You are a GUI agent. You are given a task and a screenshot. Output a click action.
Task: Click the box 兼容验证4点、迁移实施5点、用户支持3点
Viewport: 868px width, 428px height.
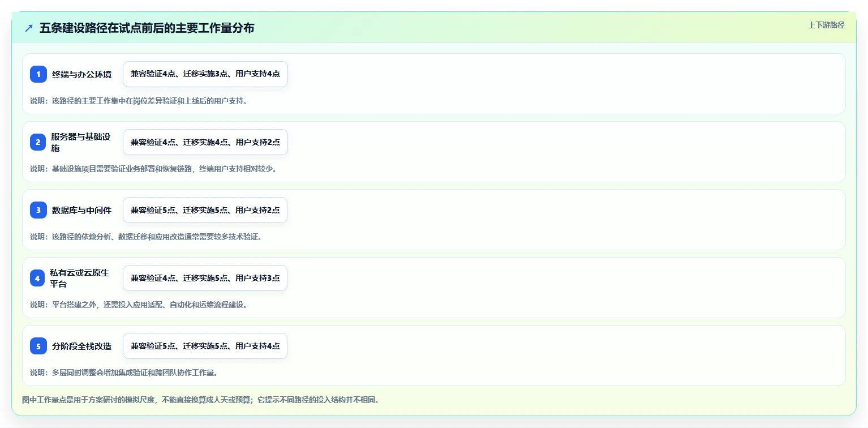coord(205,278)
